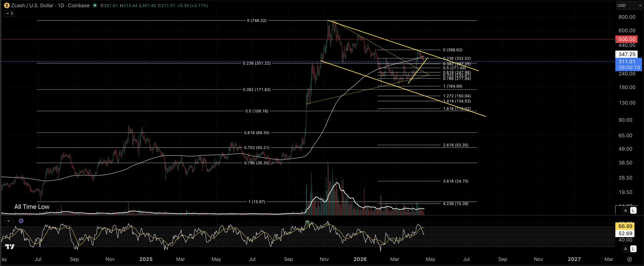Click the 180.00 price axis label
This screenshot has width=644, height=266.
(627, 87)
